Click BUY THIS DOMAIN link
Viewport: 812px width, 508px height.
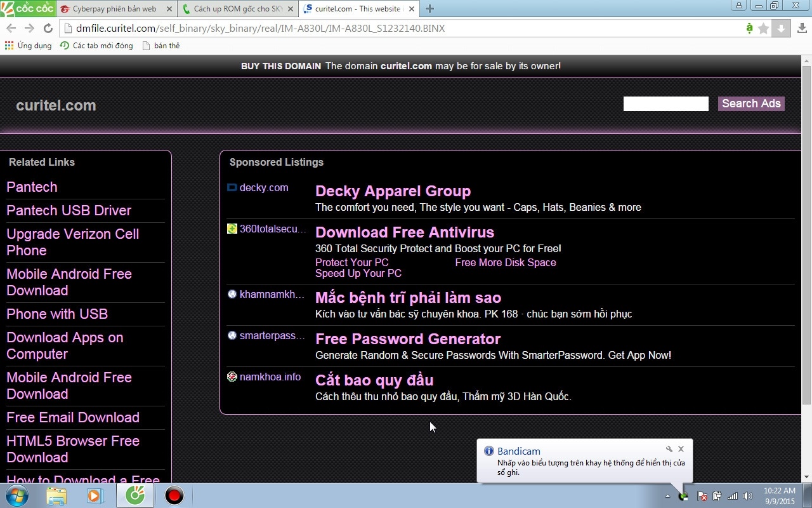coord(281,66)
